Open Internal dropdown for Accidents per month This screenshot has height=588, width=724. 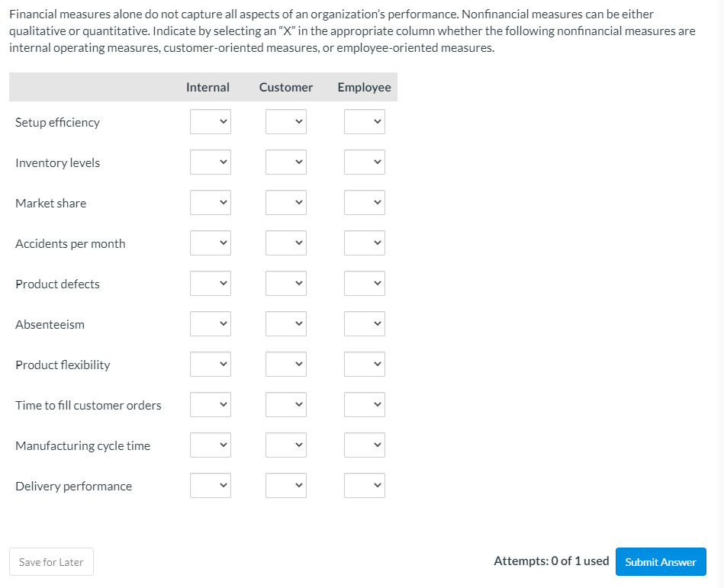point(211,243)
